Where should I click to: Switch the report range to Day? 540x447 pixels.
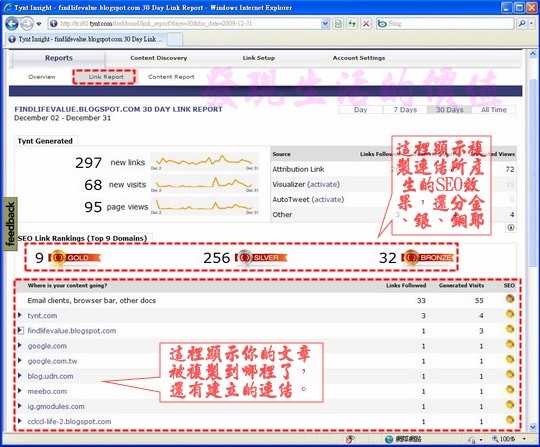(360, 110)
